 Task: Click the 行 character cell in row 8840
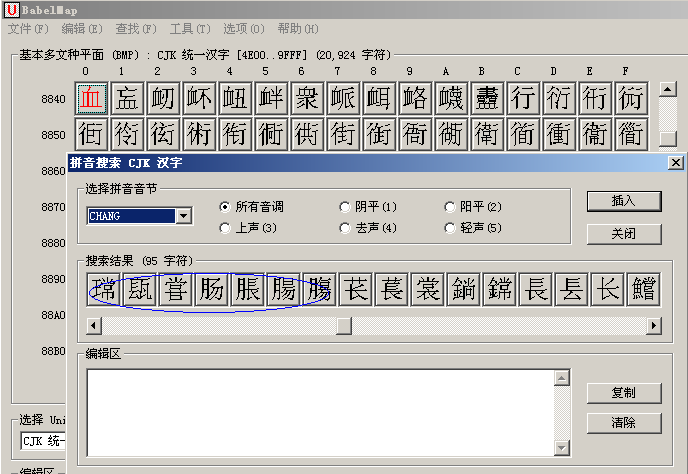(x=523, y=98)
